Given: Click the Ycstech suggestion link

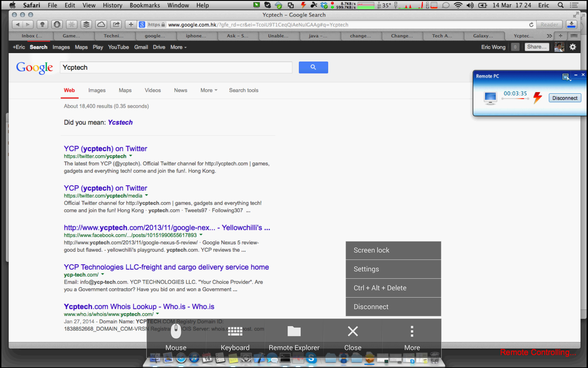Looking at the screenshot, I should (x=120, y=122).
